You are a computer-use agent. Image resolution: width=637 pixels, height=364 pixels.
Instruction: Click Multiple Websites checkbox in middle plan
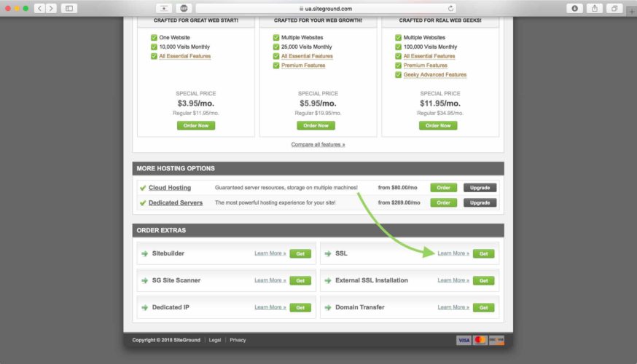(275, 37)
